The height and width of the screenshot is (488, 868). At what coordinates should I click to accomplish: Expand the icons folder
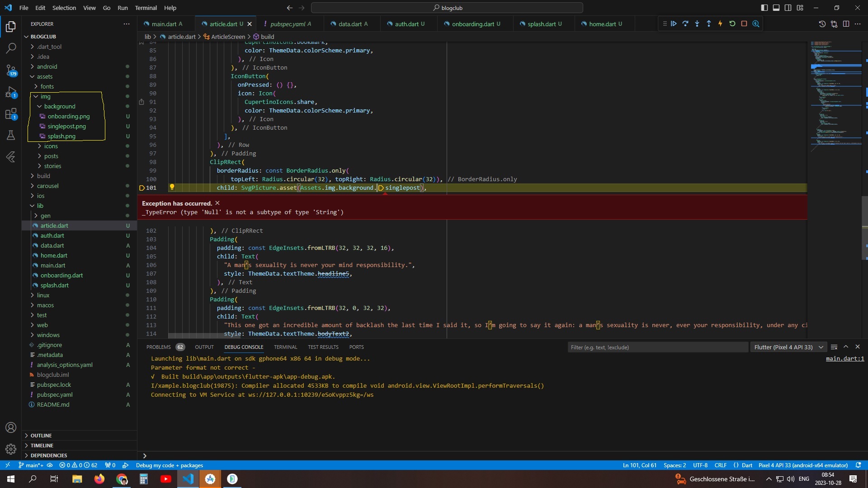point(51,146)
